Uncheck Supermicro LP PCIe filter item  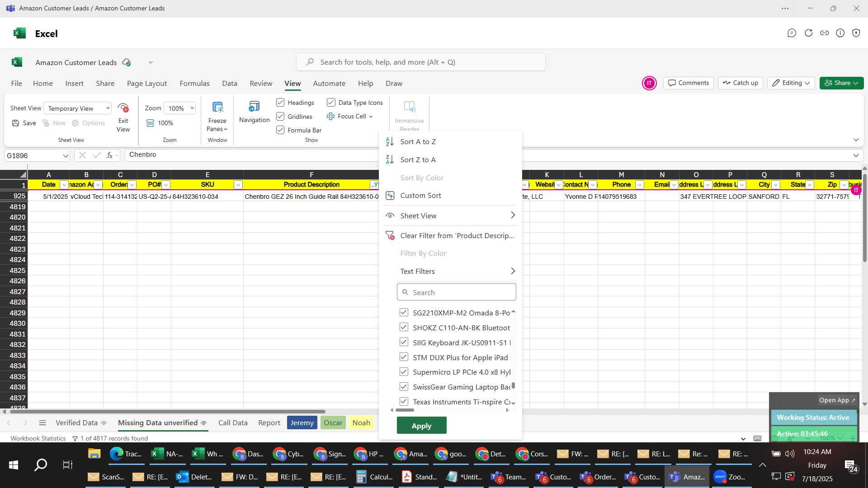(404, 372)
